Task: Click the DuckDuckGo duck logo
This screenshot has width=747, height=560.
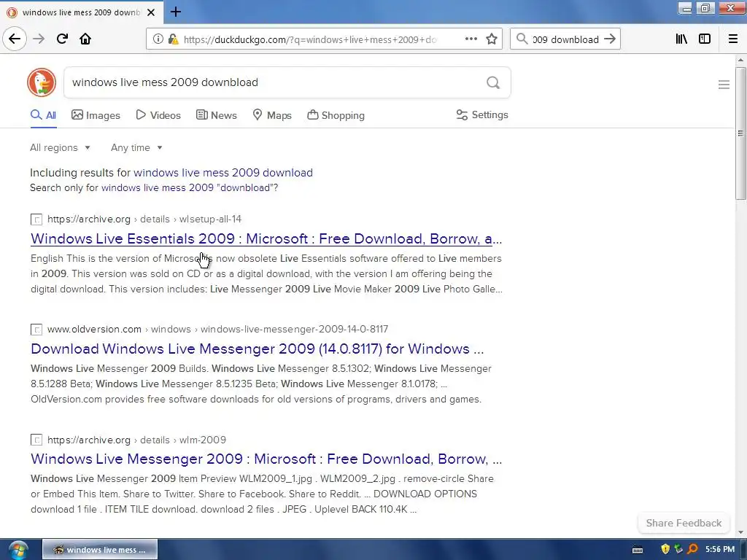Action: click(x=42, y=82)
